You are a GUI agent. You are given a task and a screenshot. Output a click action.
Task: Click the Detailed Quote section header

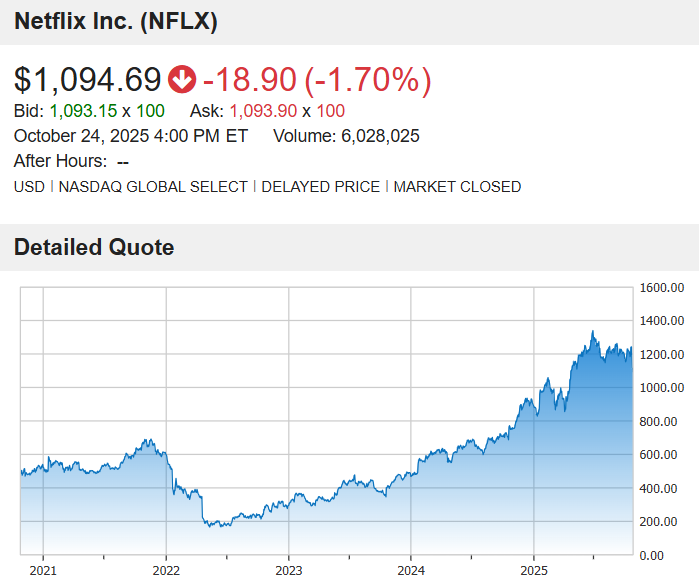pyautogui.click(x=94, y=247)
